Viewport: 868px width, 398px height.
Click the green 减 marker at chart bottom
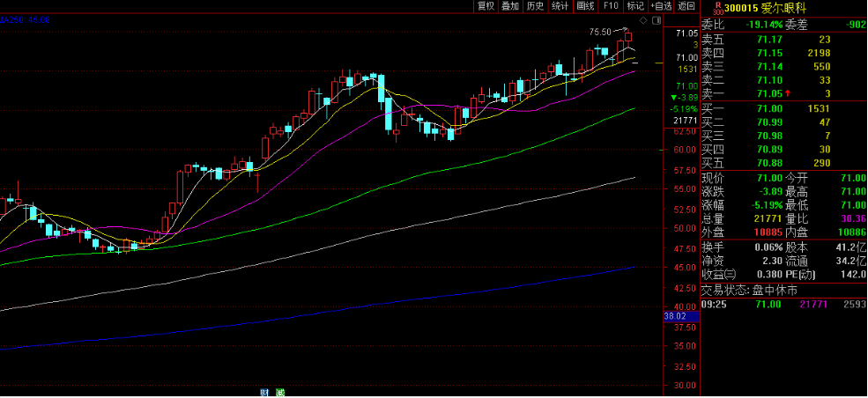click(279, 392)
